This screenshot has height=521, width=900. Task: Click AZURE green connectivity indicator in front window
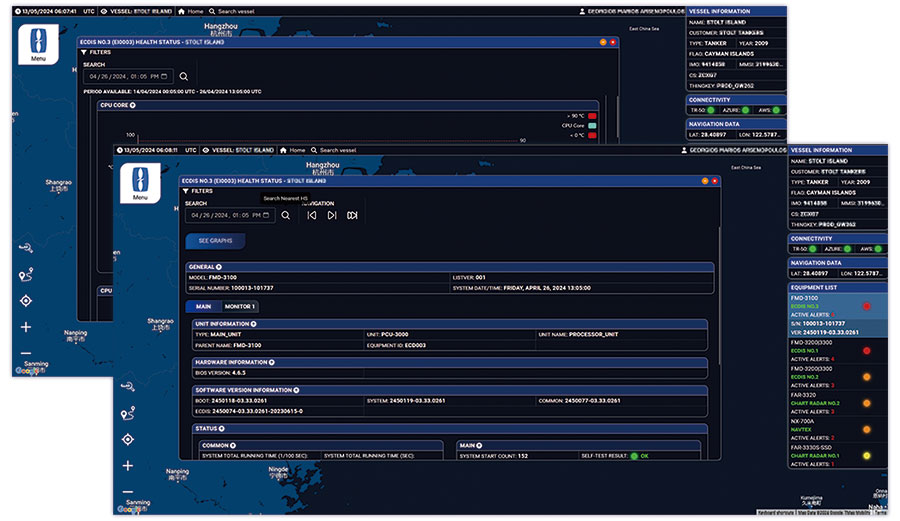pos(847,249)
